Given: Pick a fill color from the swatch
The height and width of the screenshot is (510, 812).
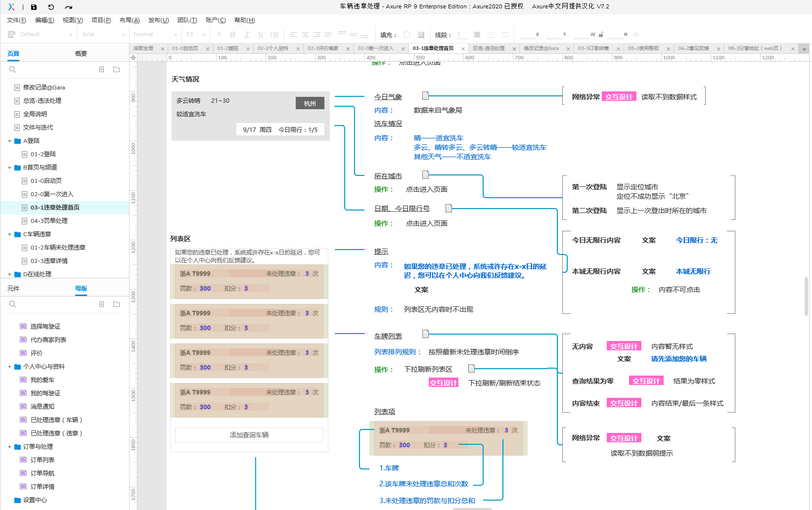Looking at the screenshot, I should pos(407,35).
